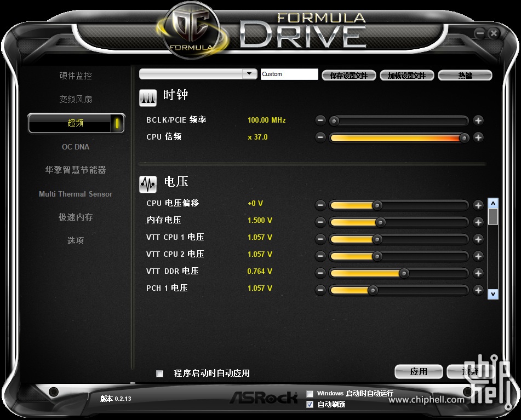Enable Windows 启动时自动运行 checkbox

[310, 394]
